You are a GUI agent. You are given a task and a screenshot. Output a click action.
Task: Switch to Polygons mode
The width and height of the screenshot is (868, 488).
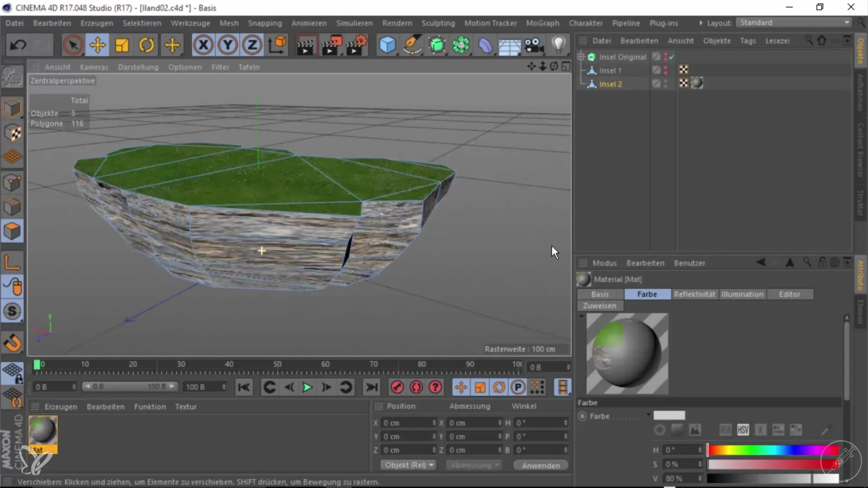tap(12, 231)
